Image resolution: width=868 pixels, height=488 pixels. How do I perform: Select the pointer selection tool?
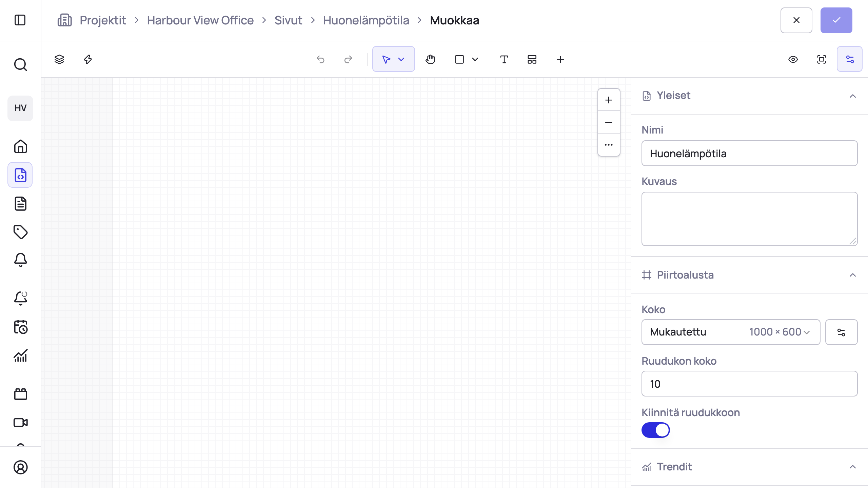click(x=386, y=59)
